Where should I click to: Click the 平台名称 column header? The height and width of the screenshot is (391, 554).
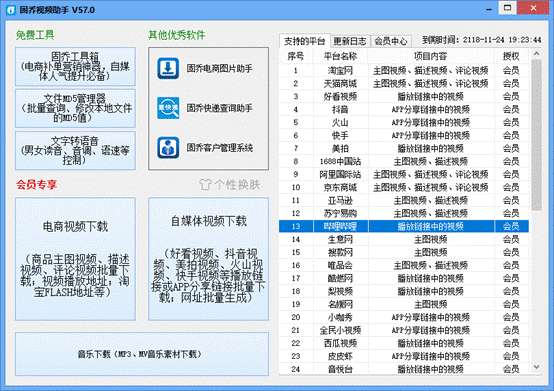point(340,56)
